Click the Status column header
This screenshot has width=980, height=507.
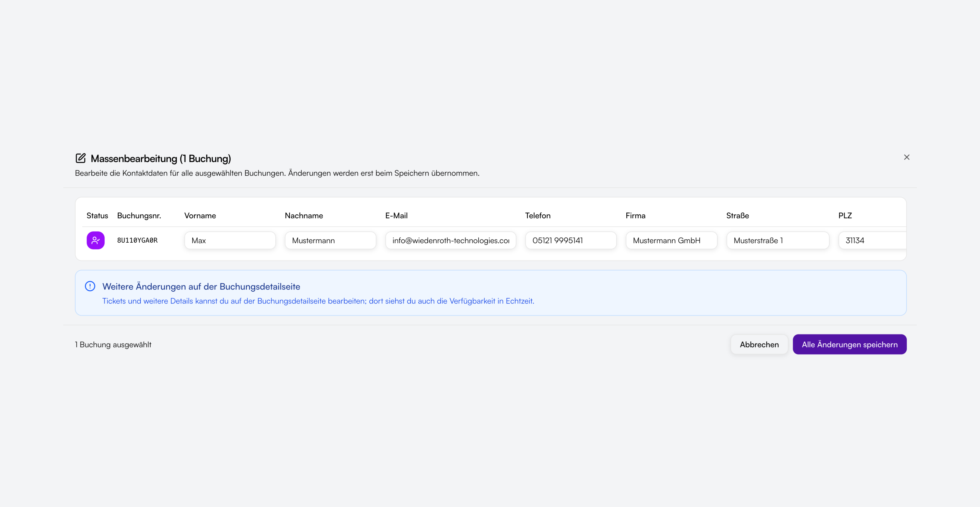point(97,215)
